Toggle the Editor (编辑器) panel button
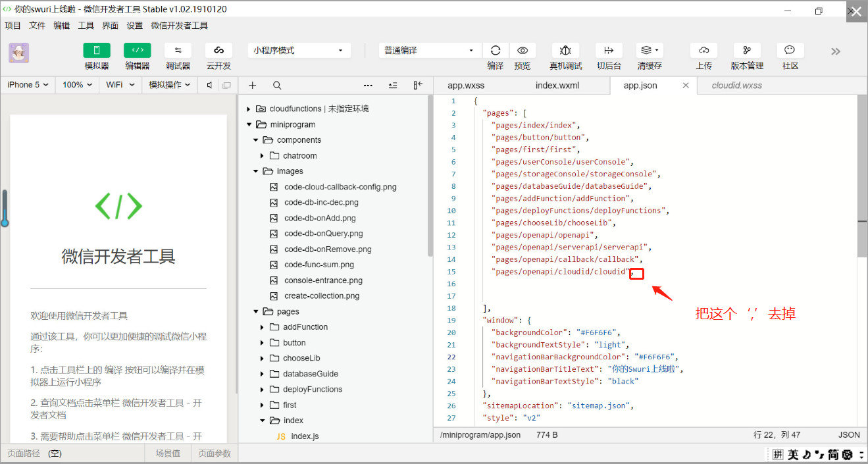 tap(137, 51)
